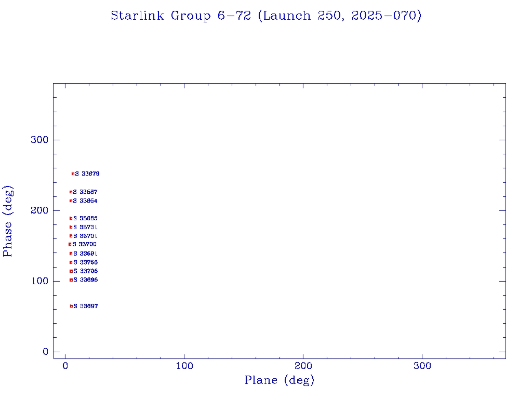Select the satellite label 'S 33685'

click(86, 219)
